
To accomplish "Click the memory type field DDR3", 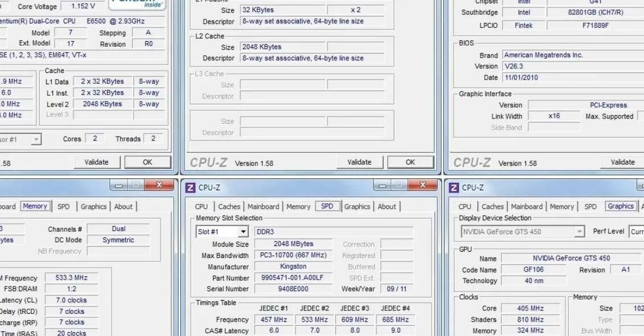I will [x=334, y=232].
